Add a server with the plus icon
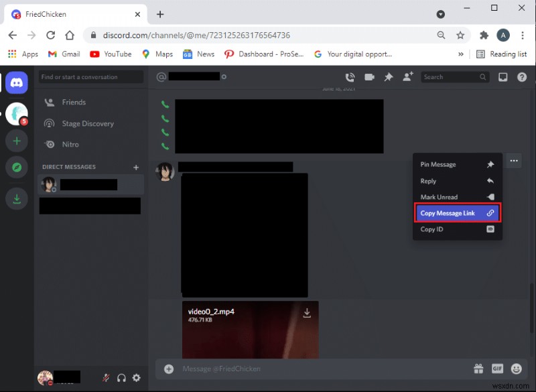 (x=16, y=141)
